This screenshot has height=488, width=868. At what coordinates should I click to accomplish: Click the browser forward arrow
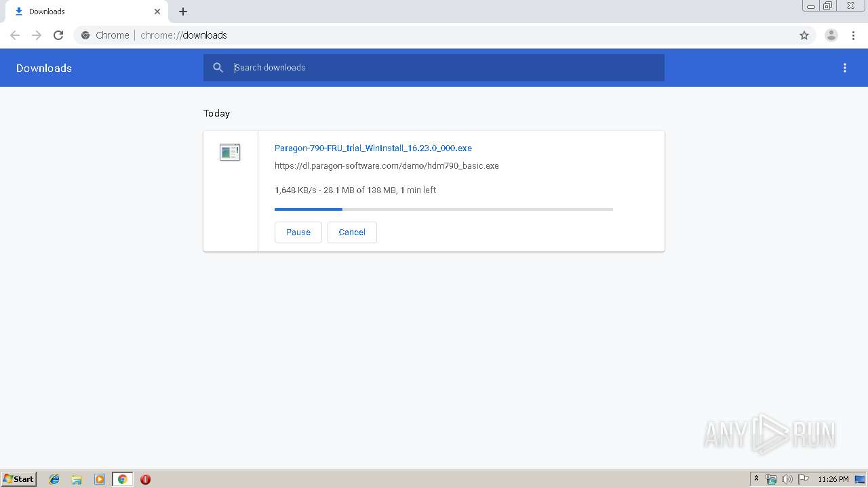pos(37,35)
